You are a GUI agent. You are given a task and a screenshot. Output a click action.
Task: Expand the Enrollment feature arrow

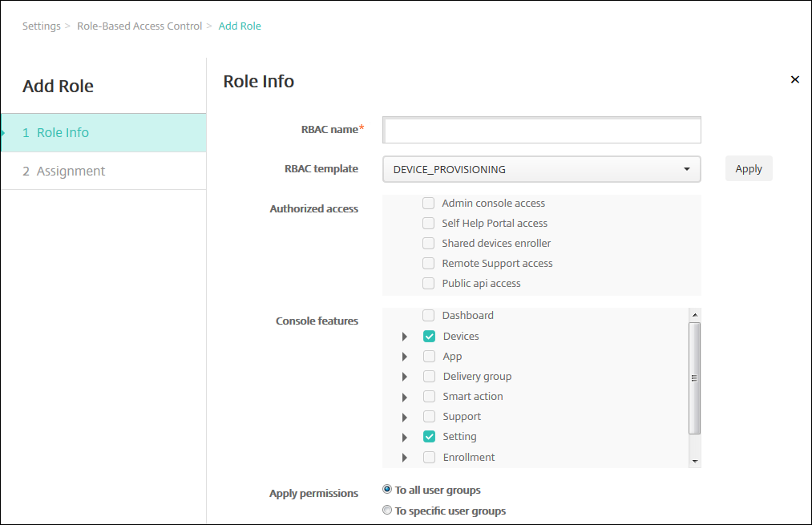405,458
